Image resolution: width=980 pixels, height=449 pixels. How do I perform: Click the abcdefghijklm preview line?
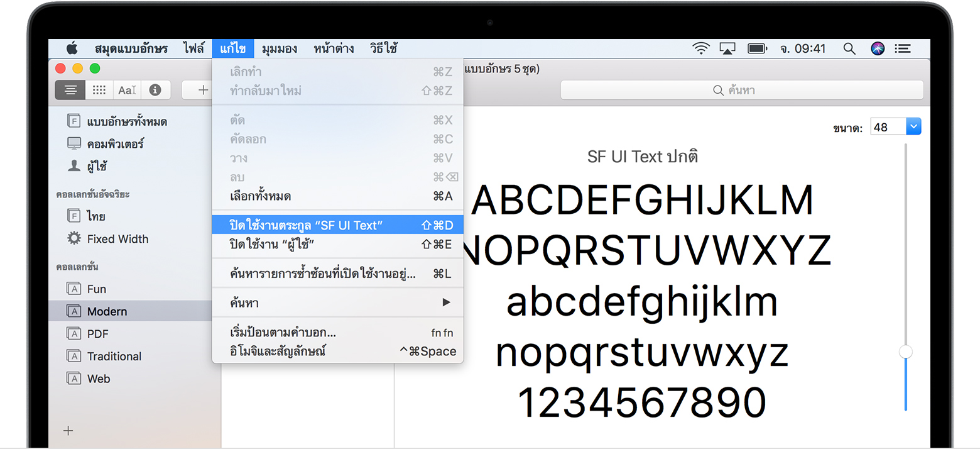pos(641,303)
